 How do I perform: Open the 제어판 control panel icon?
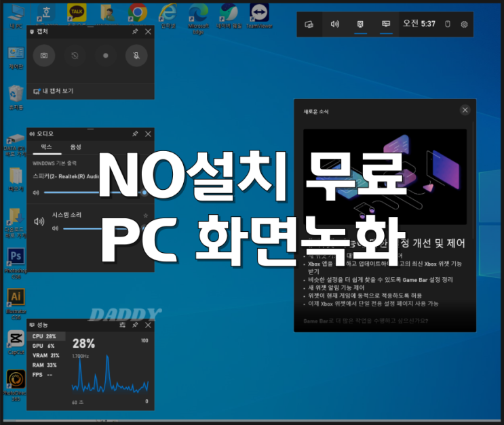coord(16,58)
